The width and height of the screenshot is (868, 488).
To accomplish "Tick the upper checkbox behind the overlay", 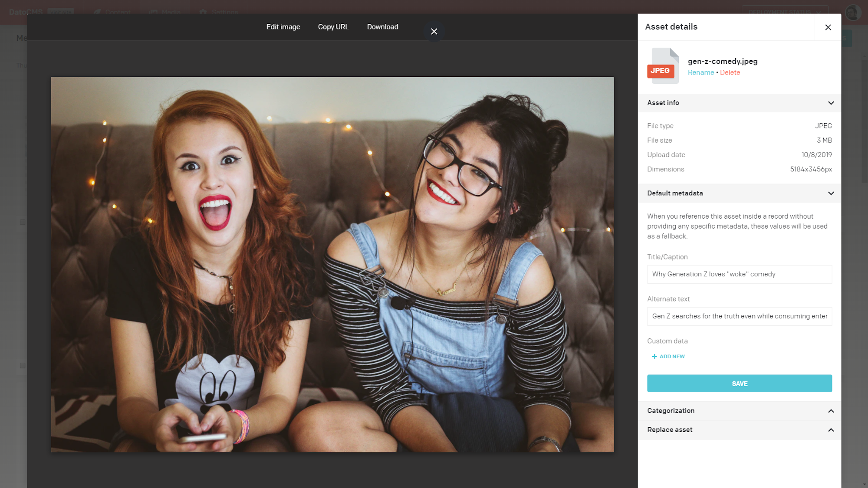I will 23,223.
